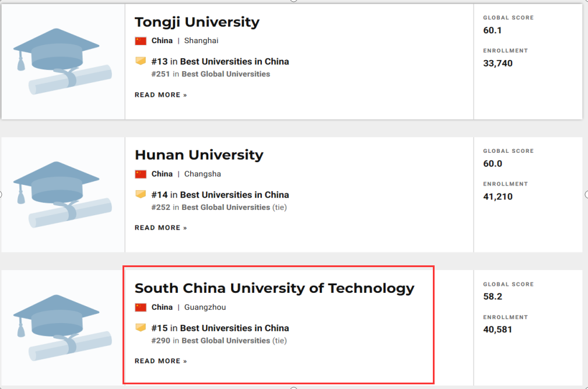Click the China flag beside Hunan University
588x389 pixels.
[x=140, y=174]
